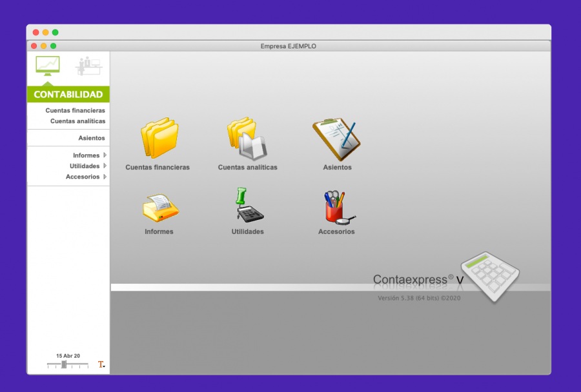Click the Utilidades label under the calculator

coord(247,231)
